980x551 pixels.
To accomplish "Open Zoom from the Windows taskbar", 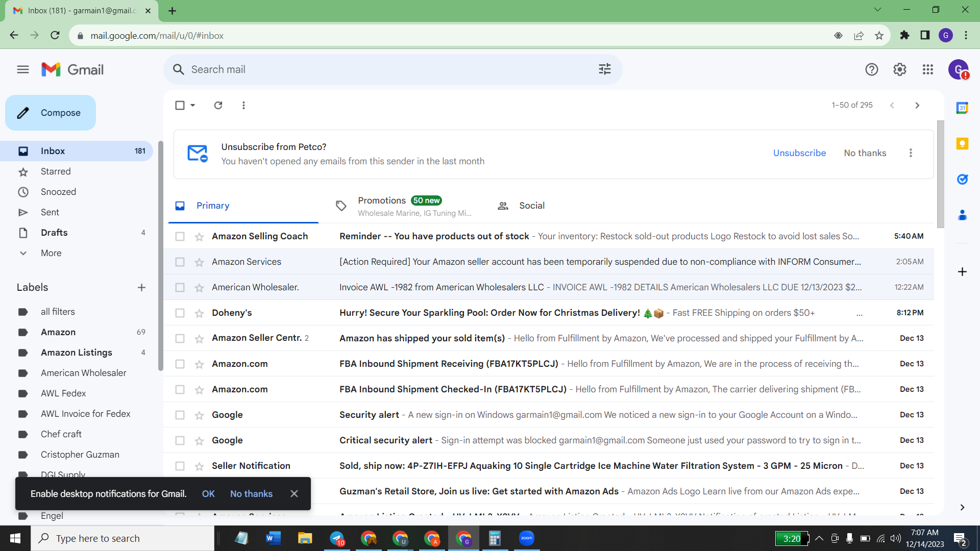I will pos(526,538).
